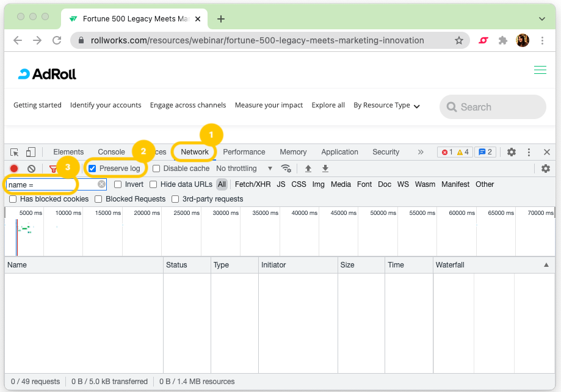Show more DevTools tabs chevron

[x=421, y=152]
